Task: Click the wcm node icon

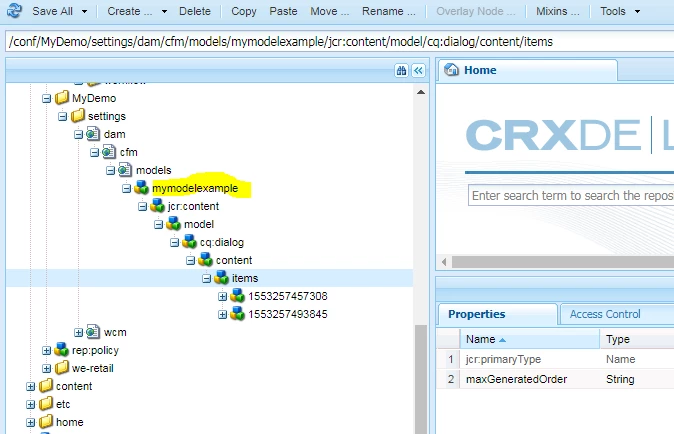Action: tap(94, 332)
